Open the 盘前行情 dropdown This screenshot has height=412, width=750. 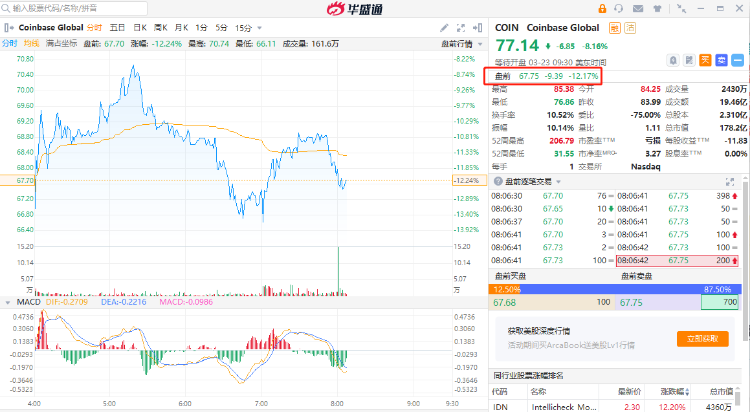462,44
